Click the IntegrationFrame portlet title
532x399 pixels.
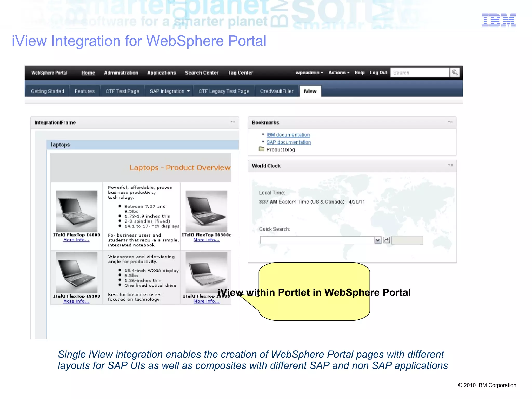[55, 122]
